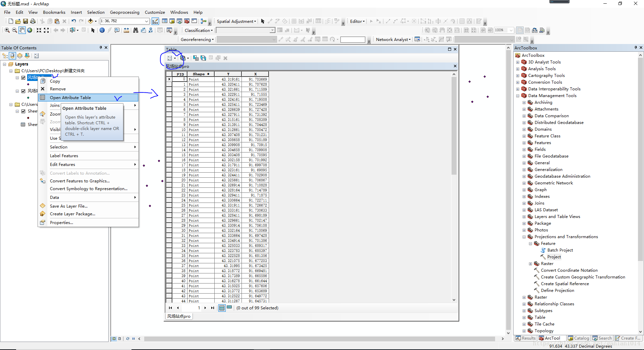Open Related Tables dropdown in Table window
Viewport: 644px width, 350px height.
point(184,58)
